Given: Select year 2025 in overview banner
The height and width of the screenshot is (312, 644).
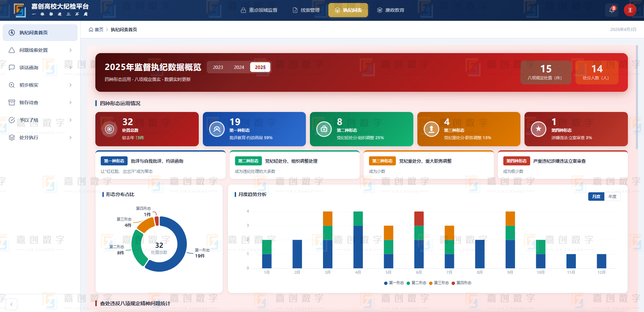Looking at the screenshot, I should pos(260,67).
